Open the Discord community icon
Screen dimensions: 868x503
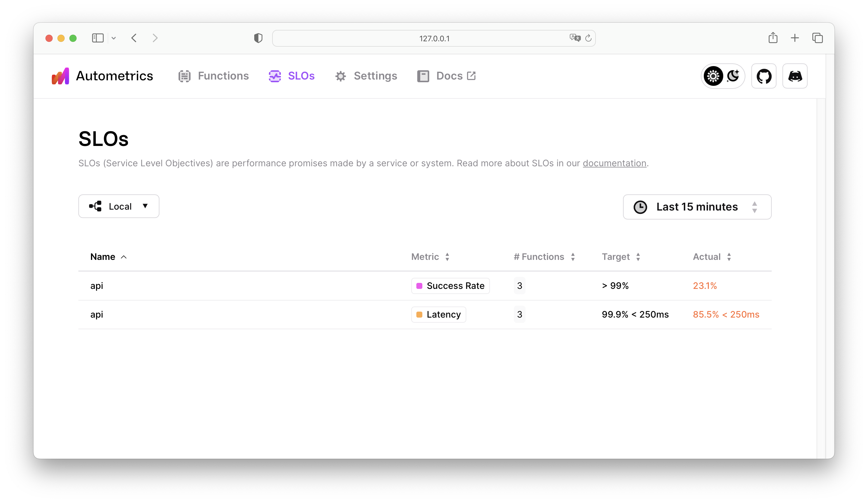tap(795, 76)
